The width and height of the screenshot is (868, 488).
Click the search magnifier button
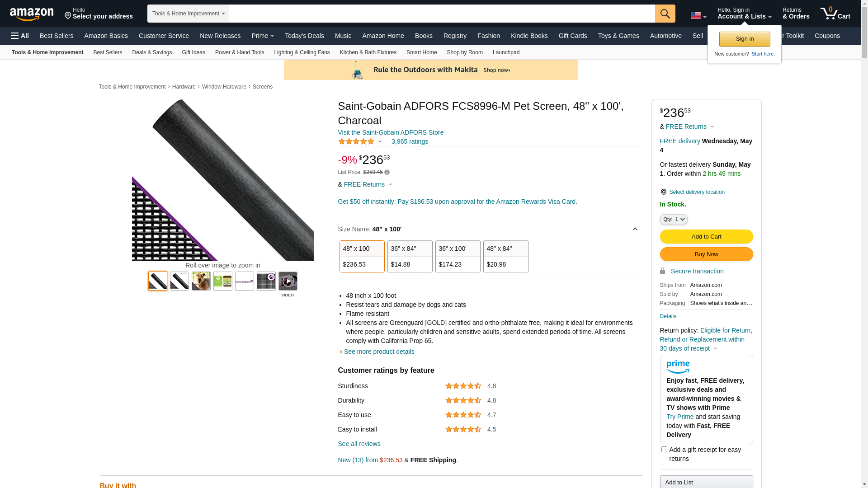[665, 14]
